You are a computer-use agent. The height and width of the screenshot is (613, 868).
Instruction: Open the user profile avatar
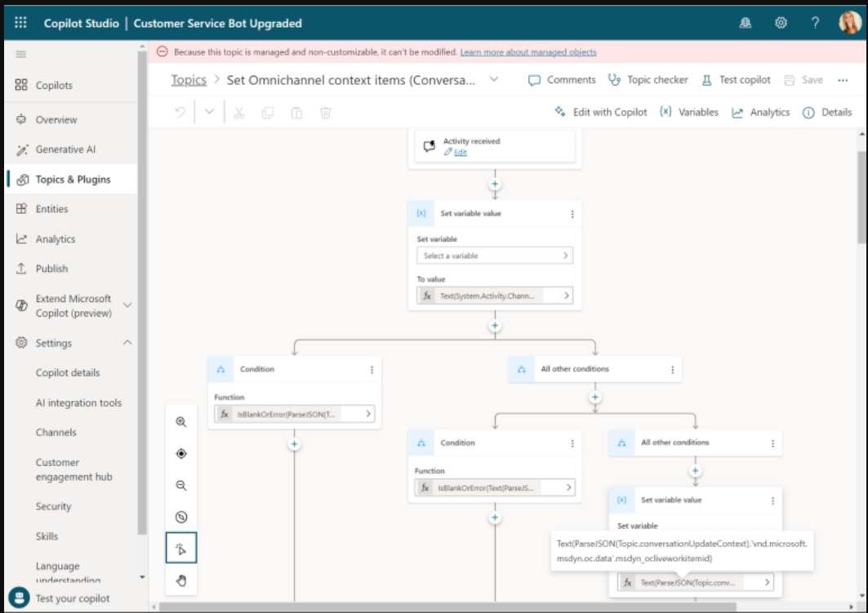(850, 23)
